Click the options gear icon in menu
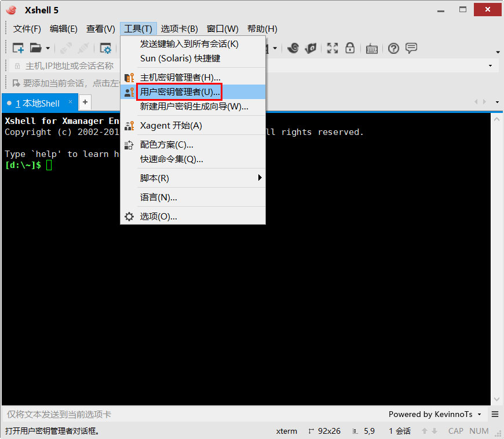Screen dimensions: 504x439 (x=129, y=217)
